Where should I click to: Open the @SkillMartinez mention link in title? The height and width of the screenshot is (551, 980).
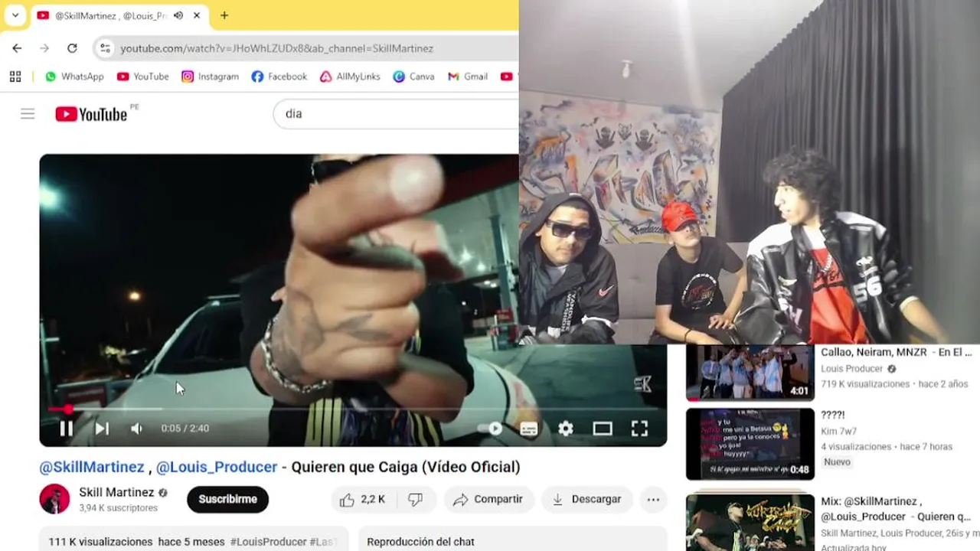tap(92, 467)
